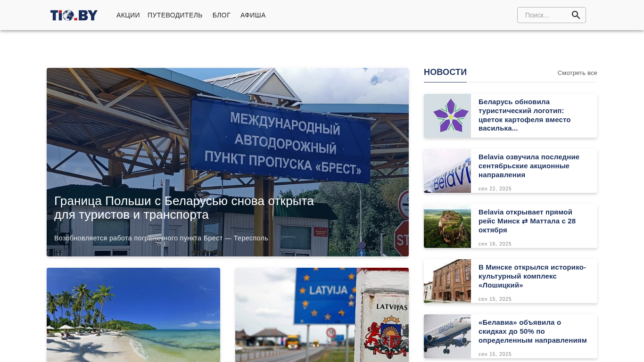Open the Latvija border sign article card
The width and height of the screenshot is (644, 362).
pos(322,315)
